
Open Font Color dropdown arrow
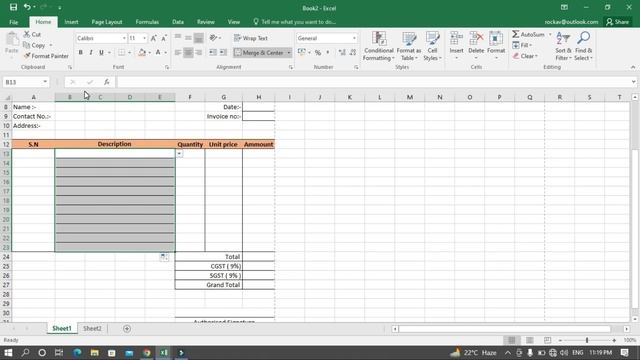pyautogui.click(x=165, y=53)
